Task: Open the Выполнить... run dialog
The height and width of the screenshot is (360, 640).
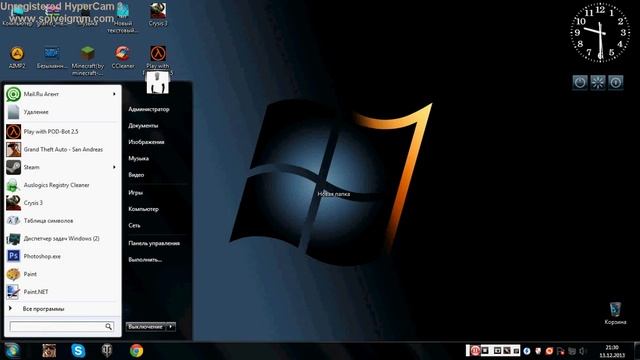Action: [145, 260]
